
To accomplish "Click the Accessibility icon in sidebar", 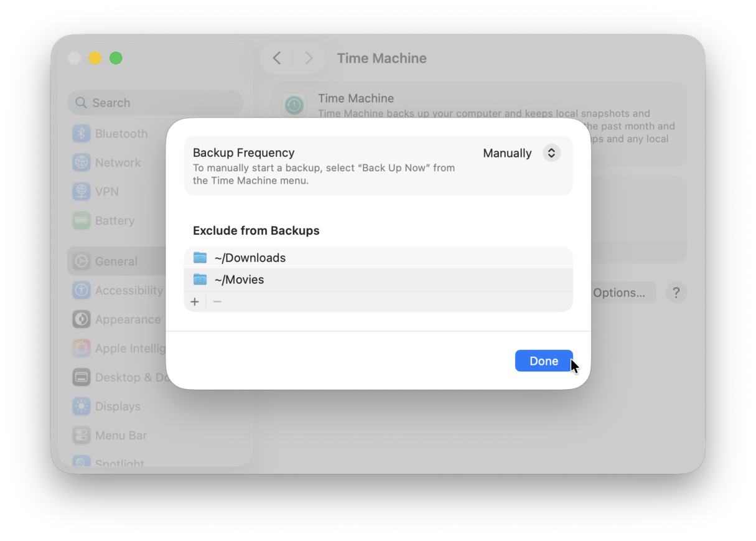I will 82,290.
